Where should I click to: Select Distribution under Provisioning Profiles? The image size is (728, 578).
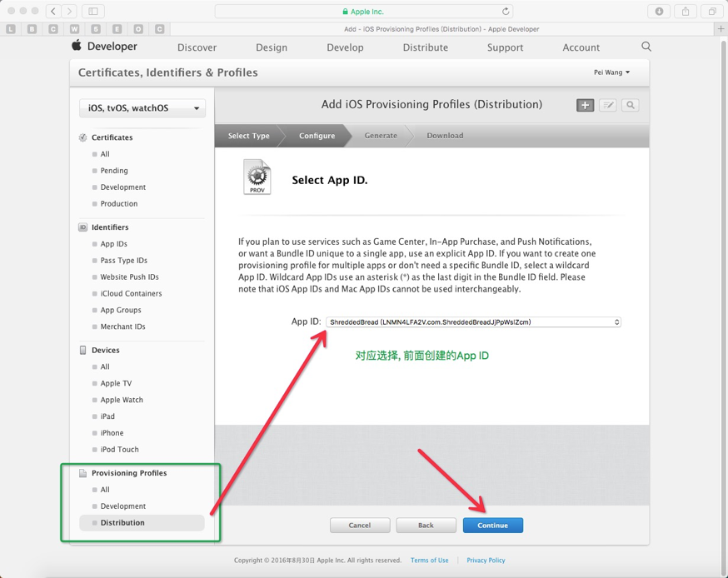click(x=142, y=523)
